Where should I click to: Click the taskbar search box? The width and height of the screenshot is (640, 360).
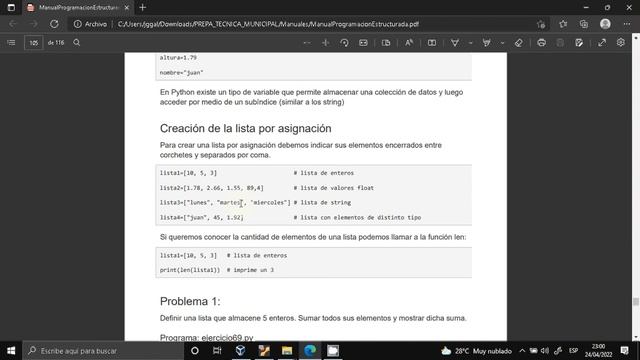(103, 351)
